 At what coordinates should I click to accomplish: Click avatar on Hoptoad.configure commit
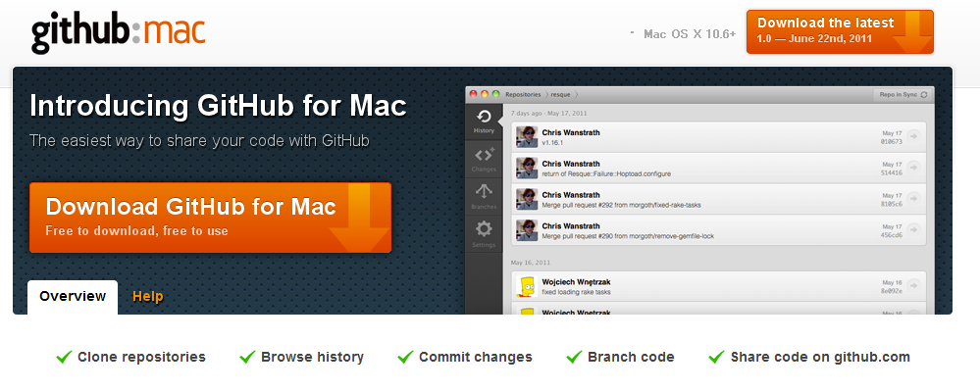click(x=527, y=168)
